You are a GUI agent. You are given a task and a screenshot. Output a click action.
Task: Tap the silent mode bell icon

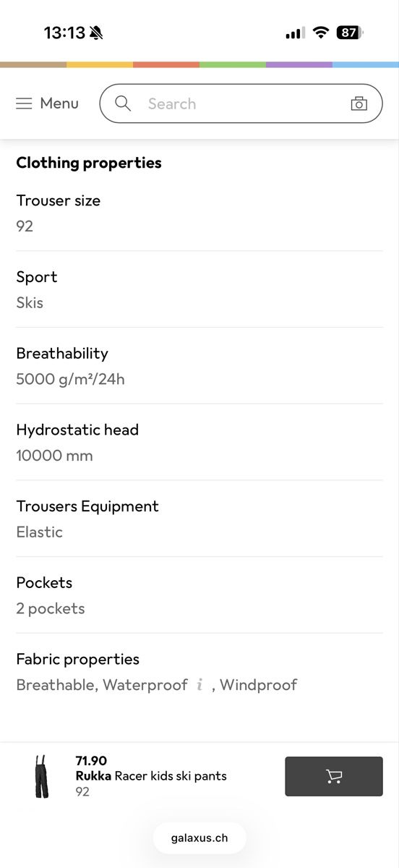[x=96, y=33]
